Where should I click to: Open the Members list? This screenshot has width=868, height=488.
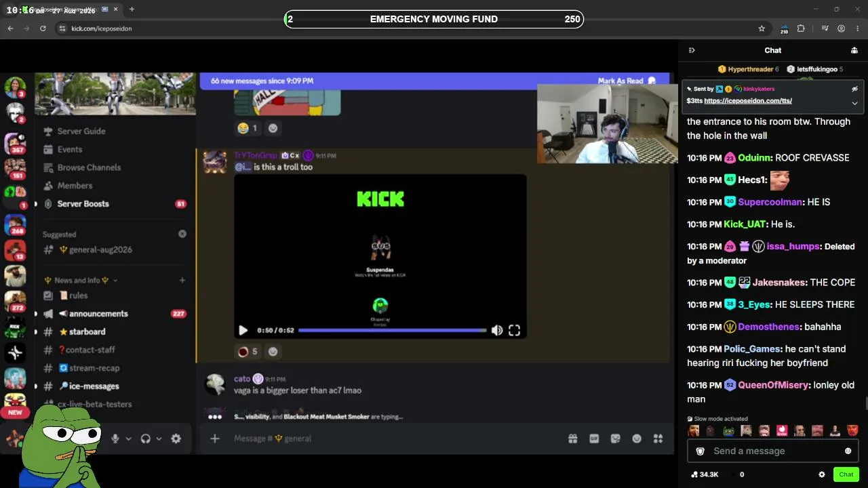[75, 186]
